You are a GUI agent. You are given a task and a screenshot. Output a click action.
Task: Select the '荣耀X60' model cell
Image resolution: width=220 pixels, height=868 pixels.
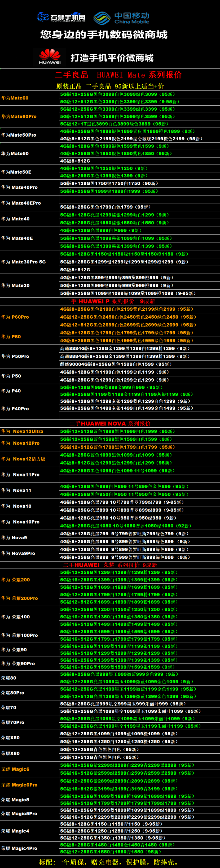pos(30,753)
